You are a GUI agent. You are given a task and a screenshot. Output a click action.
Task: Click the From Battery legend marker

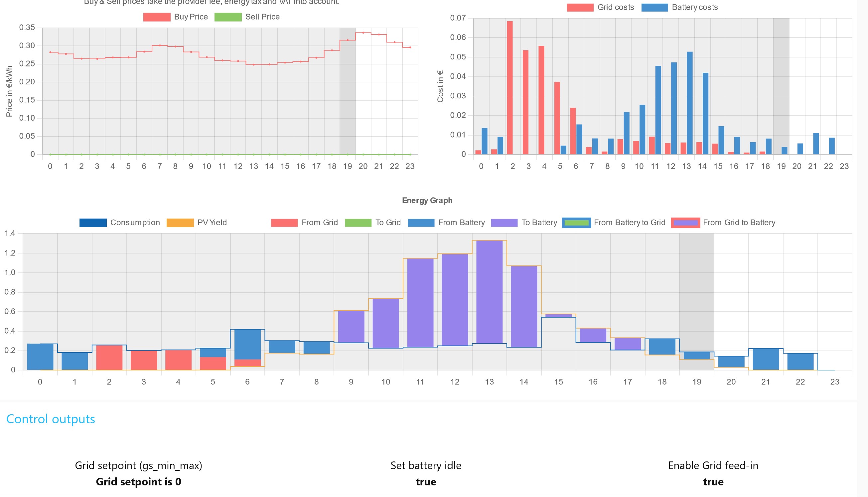point(420,222)
